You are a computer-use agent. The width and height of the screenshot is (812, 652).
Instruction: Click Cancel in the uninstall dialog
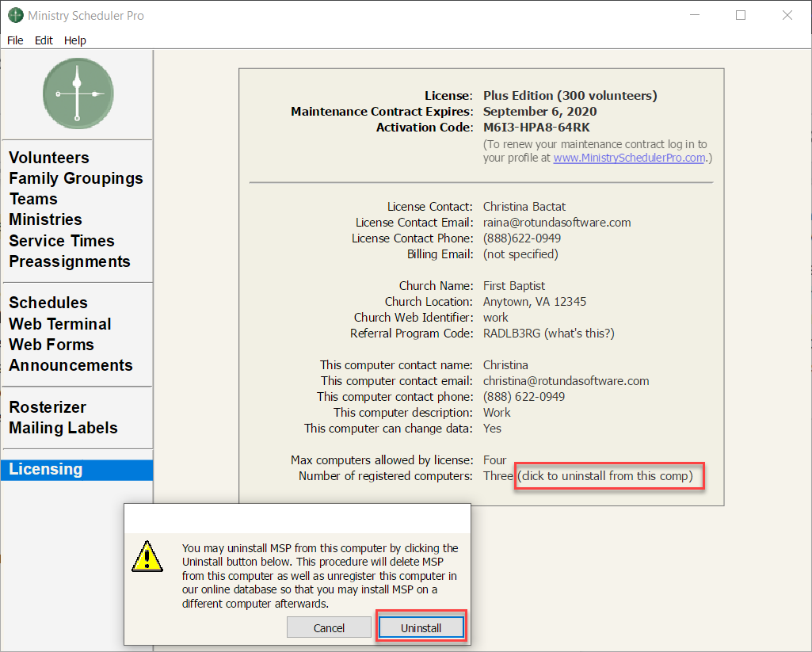pyautogui.click(x=329, y=627)
